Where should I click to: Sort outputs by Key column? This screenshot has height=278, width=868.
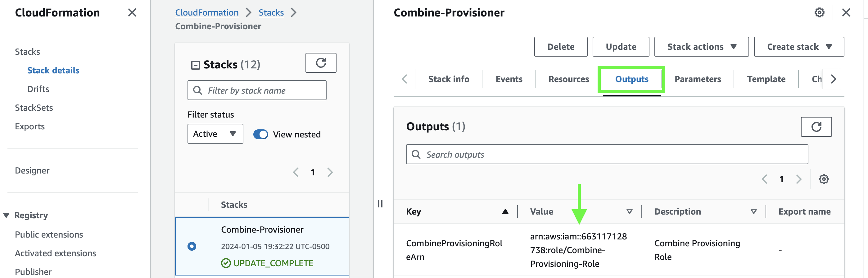(505, 211)
